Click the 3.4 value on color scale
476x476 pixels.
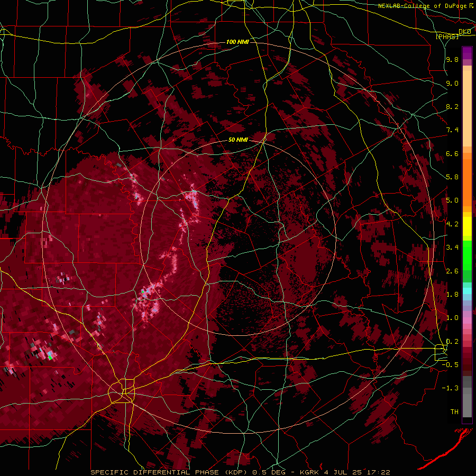(452, 248)
